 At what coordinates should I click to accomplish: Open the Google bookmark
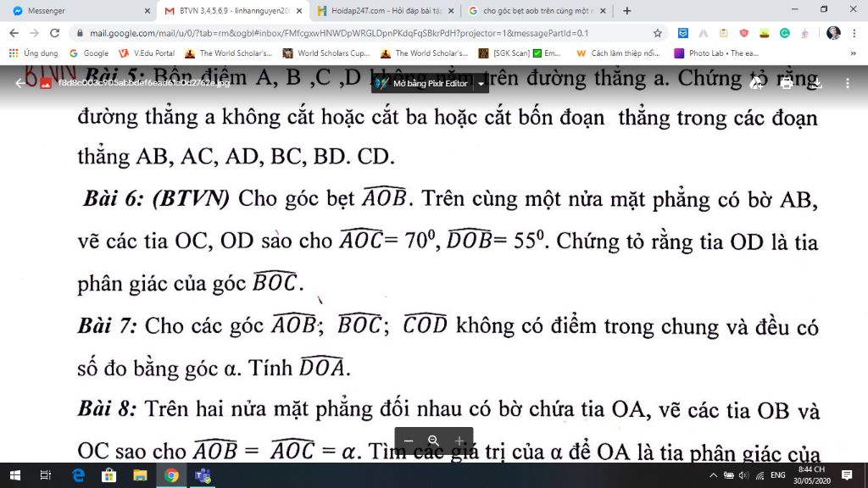click(x=88, y=53)
